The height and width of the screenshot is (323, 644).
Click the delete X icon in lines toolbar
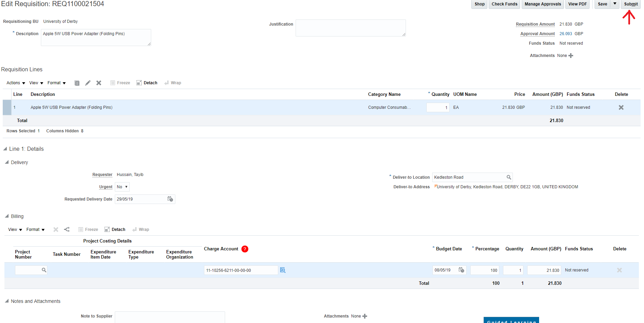pyautogui.click(x=99, y=83)
